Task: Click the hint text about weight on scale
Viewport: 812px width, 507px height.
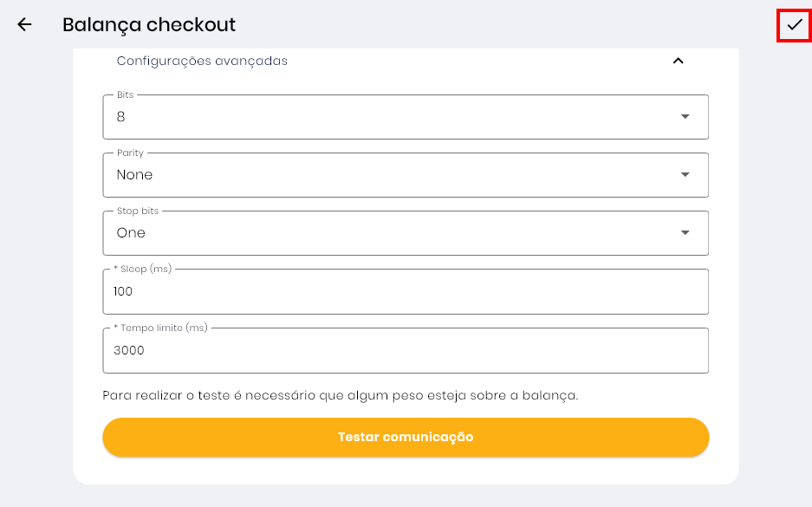Action: (340, 395)
